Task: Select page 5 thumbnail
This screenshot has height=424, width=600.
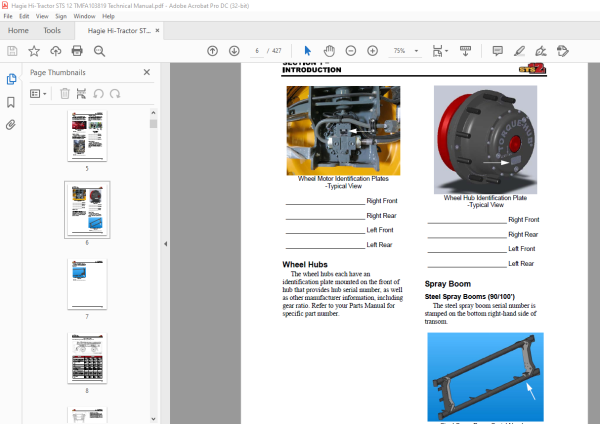Action: coord(87,136)
